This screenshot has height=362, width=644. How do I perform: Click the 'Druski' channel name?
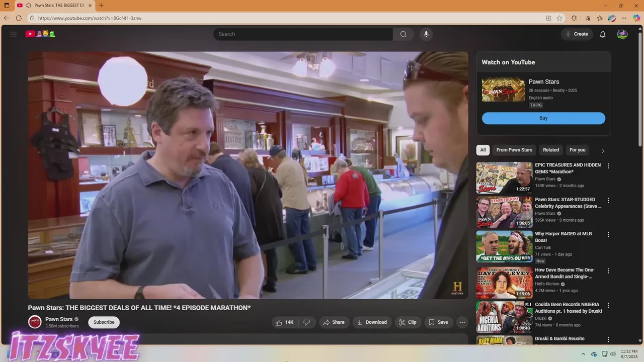(x=541, y=318)
